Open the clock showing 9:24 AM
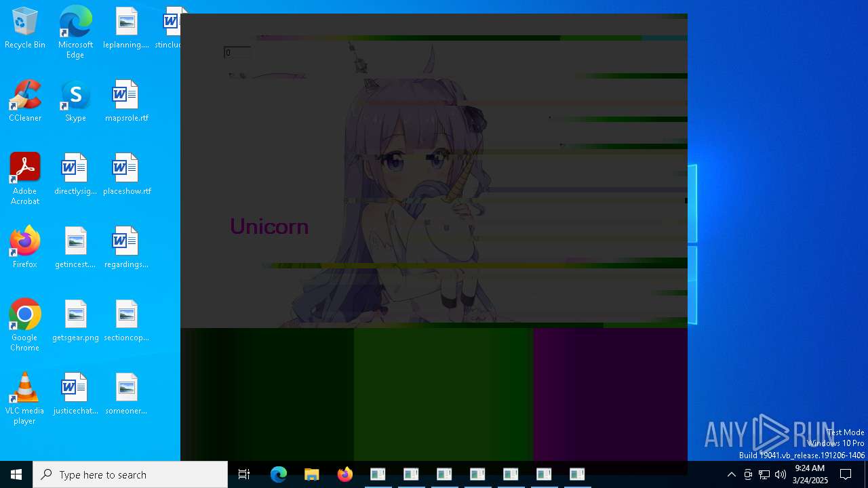 pyautogui.click(x=810, y=474)
